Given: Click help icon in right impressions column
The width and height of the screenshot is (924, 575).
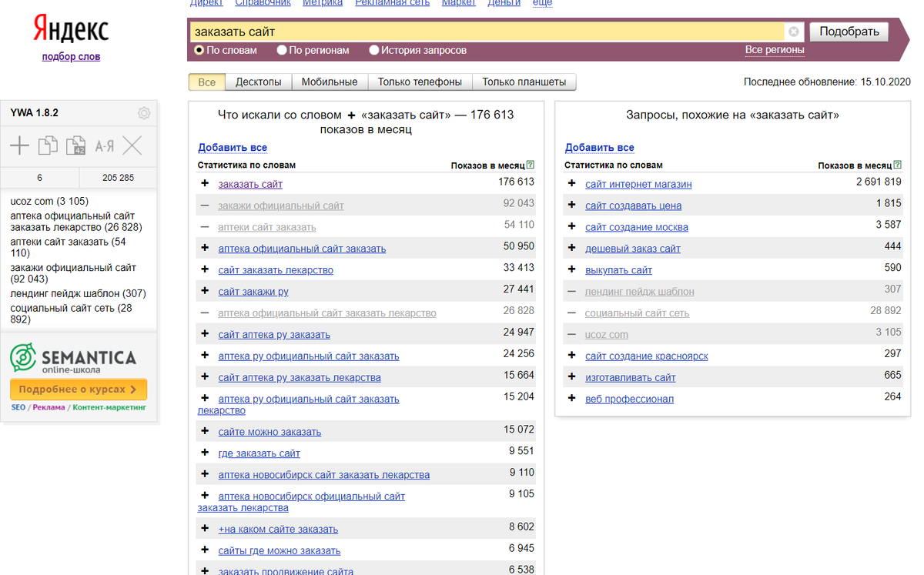Looking at the screenshot, I should click(898, 165).
